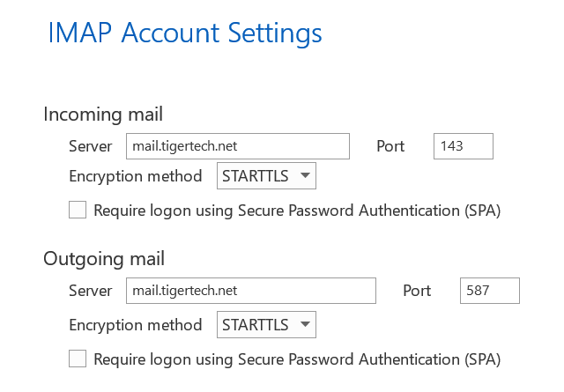Click the incoming mail Port field
The height and width of the screenshot is (392, 564).
[463, 146]
